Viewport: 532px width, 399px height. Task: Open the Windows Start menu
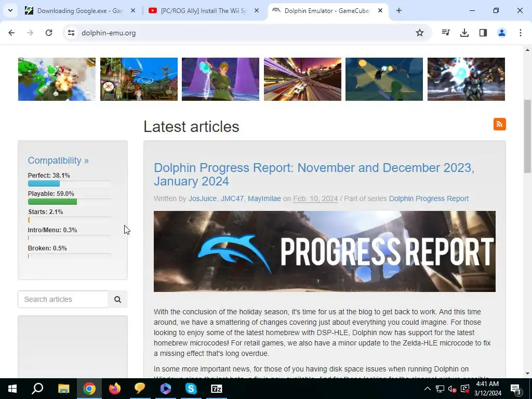click(x=12, y=389)
